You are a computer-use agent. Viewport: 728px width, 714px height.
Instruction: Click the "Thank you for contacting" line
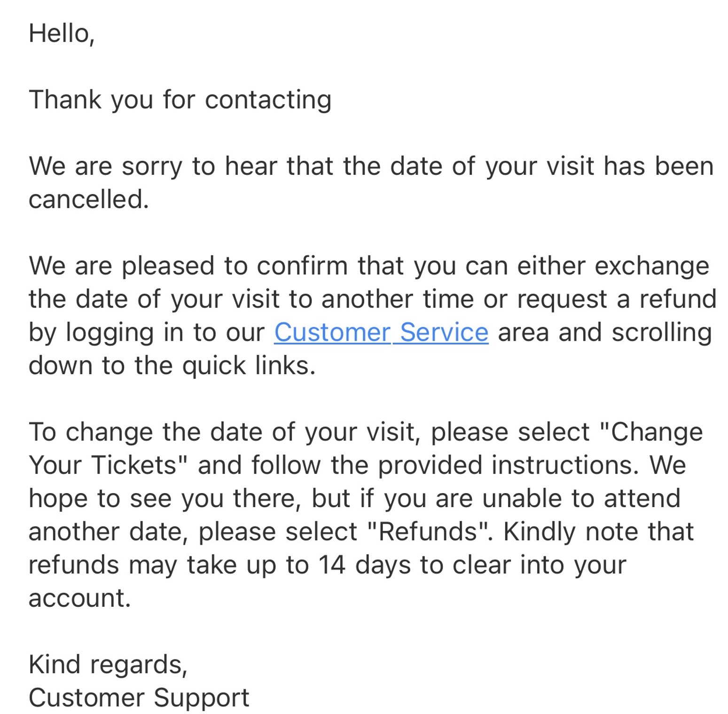point(180,100)
